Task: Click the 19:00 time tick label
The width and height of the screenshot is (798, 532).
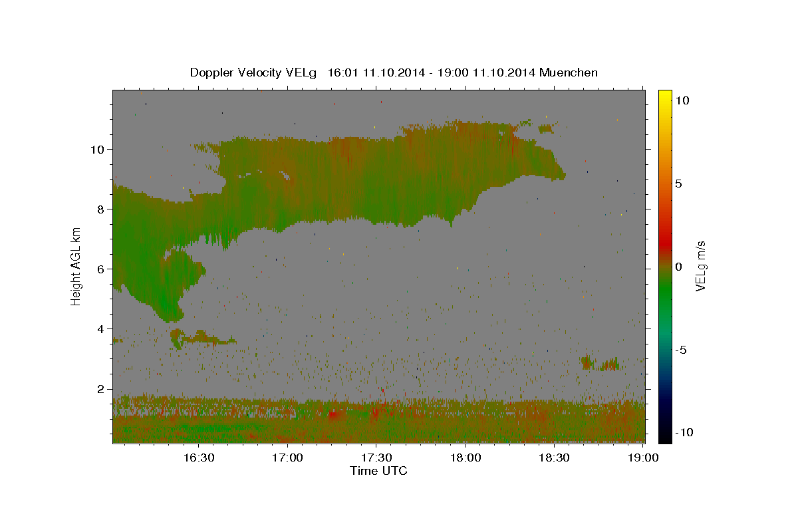Action: pyautogui.click(x=643, y=458)
